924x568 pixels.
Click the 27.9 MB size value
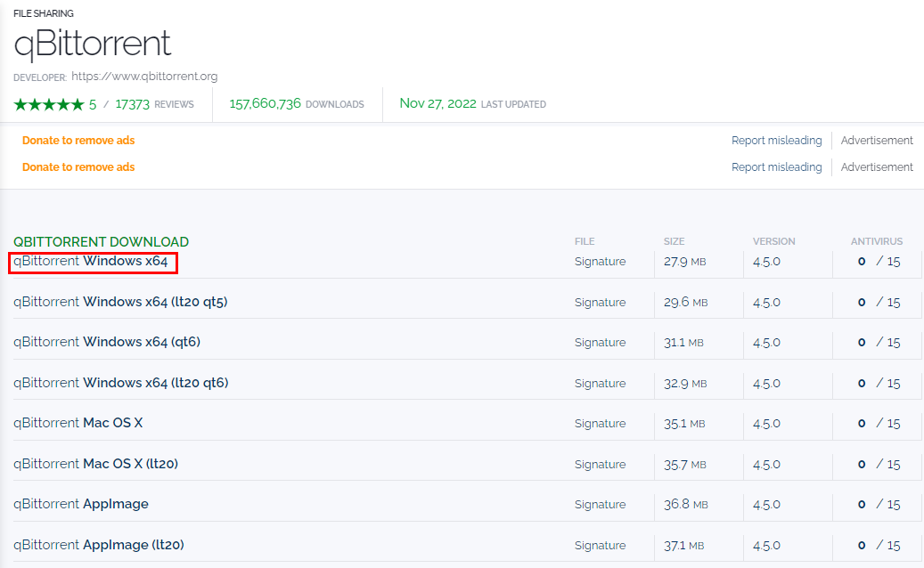point(684,262)
